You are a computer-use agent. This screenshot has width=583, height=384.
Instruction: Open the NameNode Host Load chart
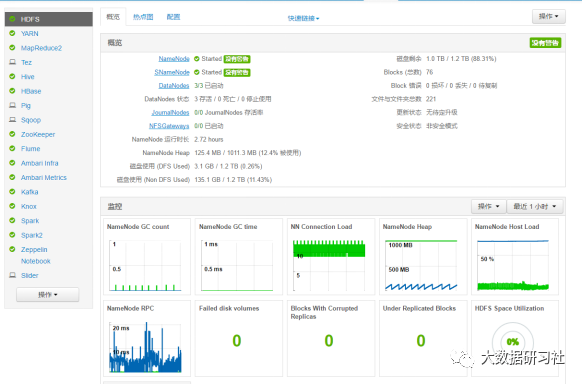(515, 257)
